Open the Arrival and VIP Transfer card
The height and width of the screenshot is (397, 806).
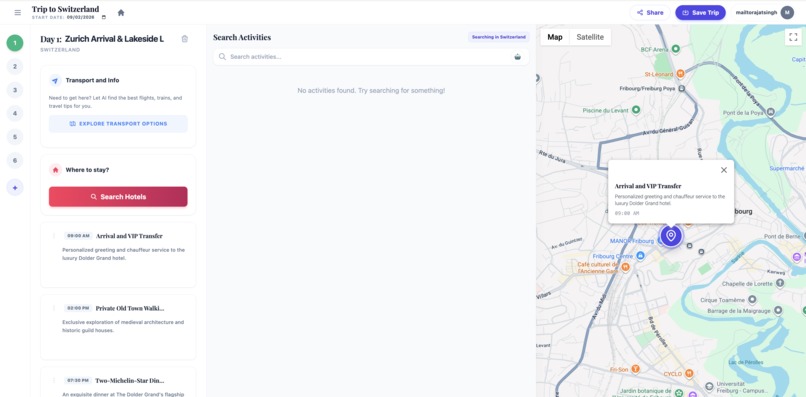coord(118,255)
